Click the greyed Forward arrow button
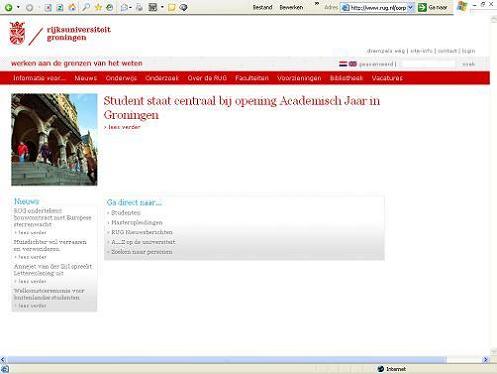 click(29, 7)
